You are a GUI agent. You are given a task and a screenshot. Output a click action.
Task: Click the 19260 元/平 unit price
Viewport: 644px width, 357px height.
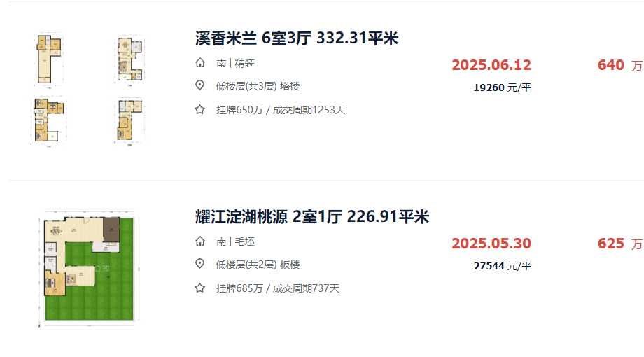(503, 87)
